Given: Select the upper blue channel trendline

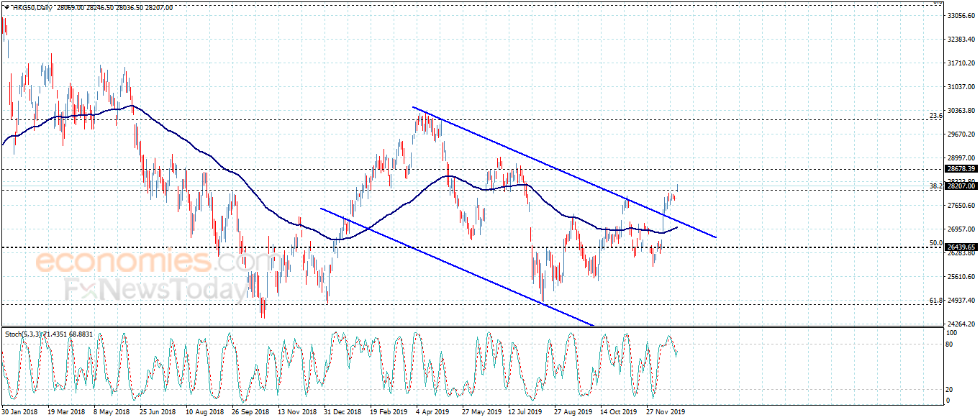Looking at the screenshot, I should pos(564,172).
